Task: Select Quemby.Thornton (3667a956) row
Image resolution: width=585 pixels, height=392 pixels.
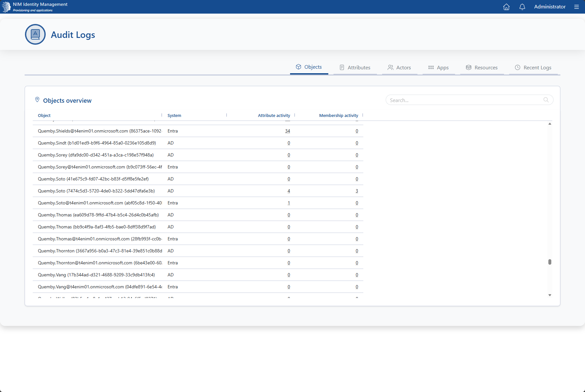Action: click(x=198, y=251)
